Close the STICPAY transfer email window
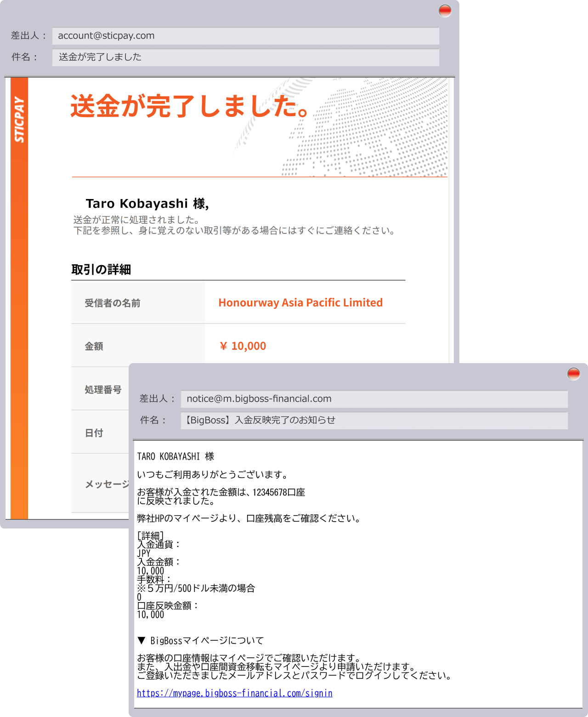This screenshot has height=717, width=588. click(x=445, y=11)
